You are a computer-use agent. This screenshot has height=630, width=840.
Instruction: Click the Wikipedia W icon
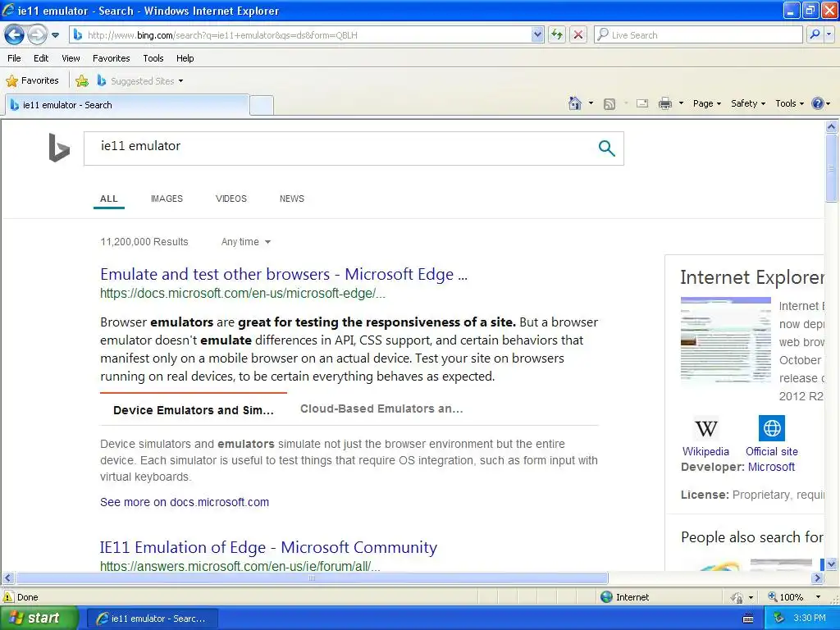tap(705, 428)
